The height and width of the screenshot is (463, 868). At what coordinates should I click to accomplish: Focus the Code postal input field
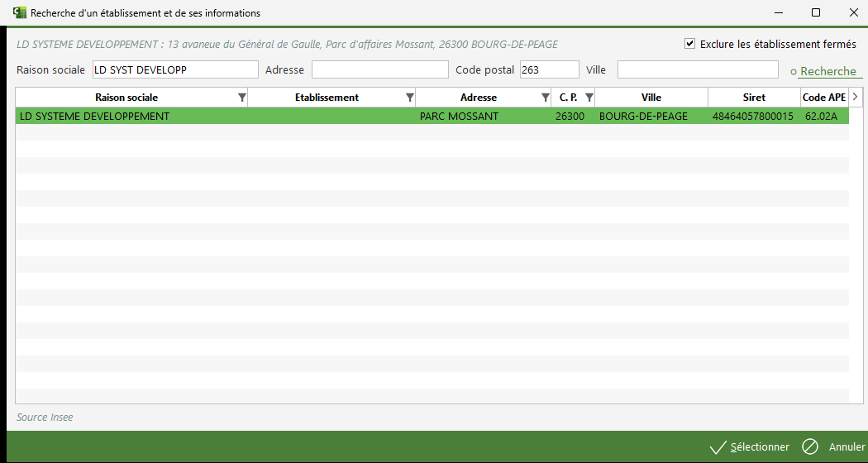coord(549,70)
